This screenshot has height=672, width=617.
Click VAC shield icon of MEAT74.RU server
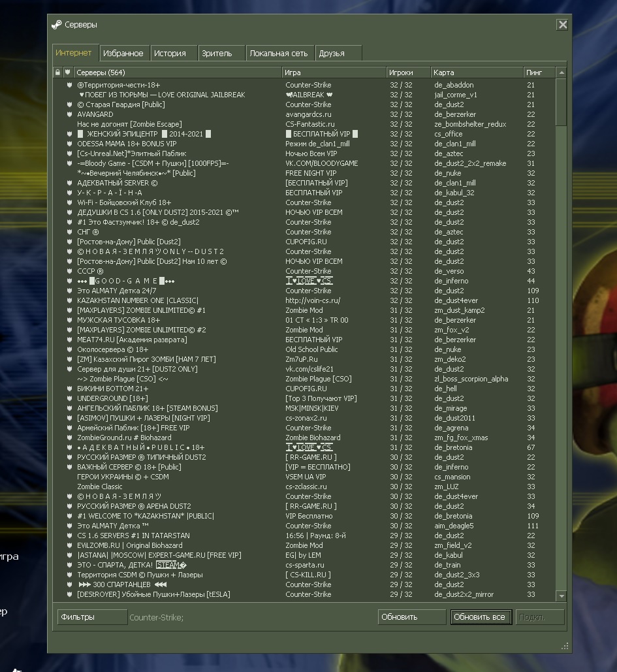69,340
